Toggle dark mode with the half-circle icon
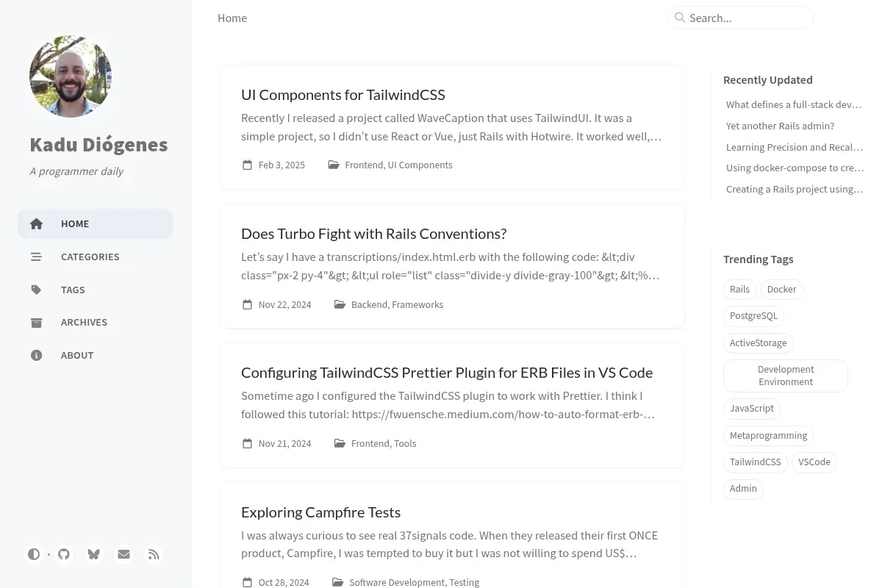 [34, 554]
